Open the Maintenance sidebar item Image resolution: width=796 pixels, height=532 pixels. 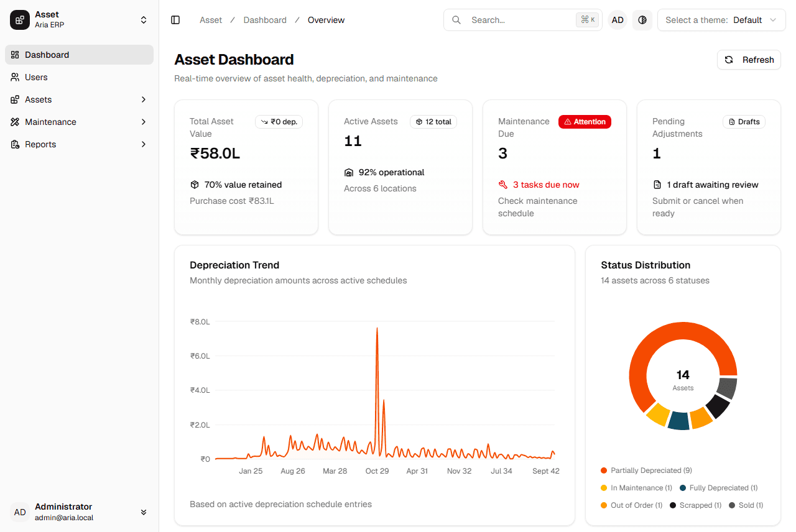[79, 122]
